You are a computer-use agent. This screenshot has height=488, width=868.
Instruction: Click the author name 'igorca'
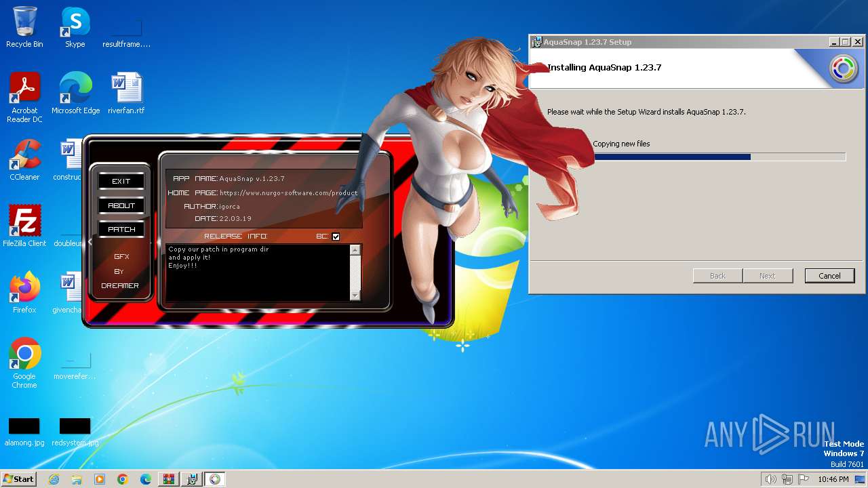[229, 206]
